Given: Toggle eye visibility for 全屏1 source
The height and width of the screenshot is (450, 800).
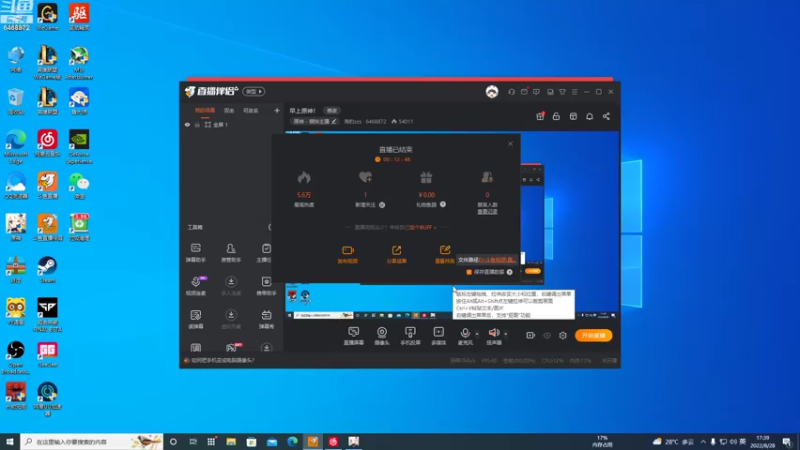Looking at the screenshot, I should click(187, 124).
